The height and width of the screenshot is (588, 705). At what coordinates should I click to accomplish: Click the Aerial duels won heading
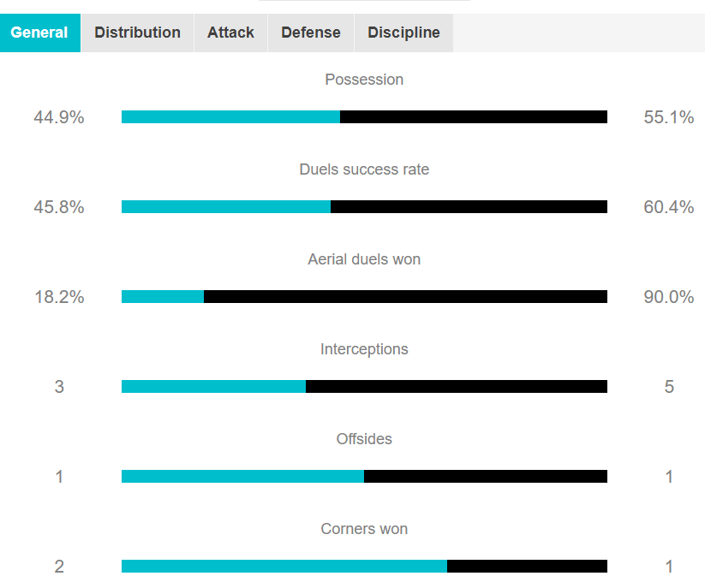coord(364,259)
